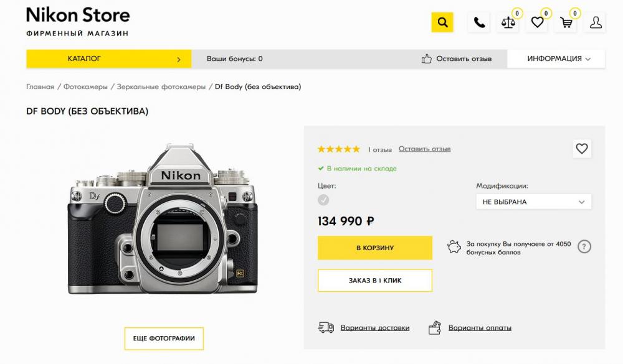This screenshot has height=364, width=623.
Task: Click the ЕЩЕ ФОТОГРАФИИ button
Action: 164,338
